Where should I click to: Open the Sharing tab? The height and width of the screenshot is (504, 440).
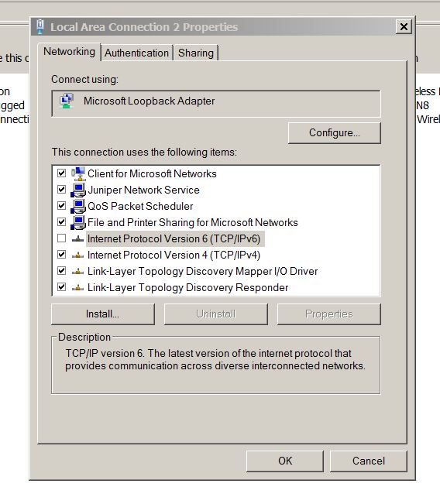tap(196, 53)
